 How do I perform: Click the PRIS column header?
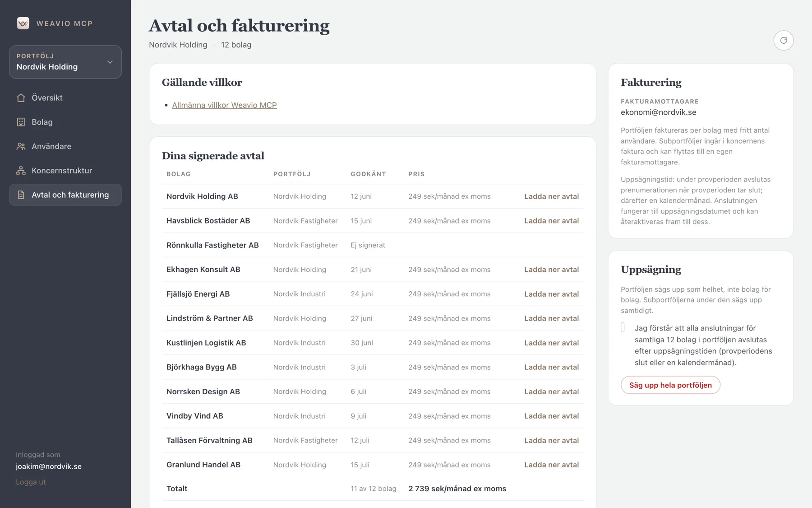tap(416, 174)
